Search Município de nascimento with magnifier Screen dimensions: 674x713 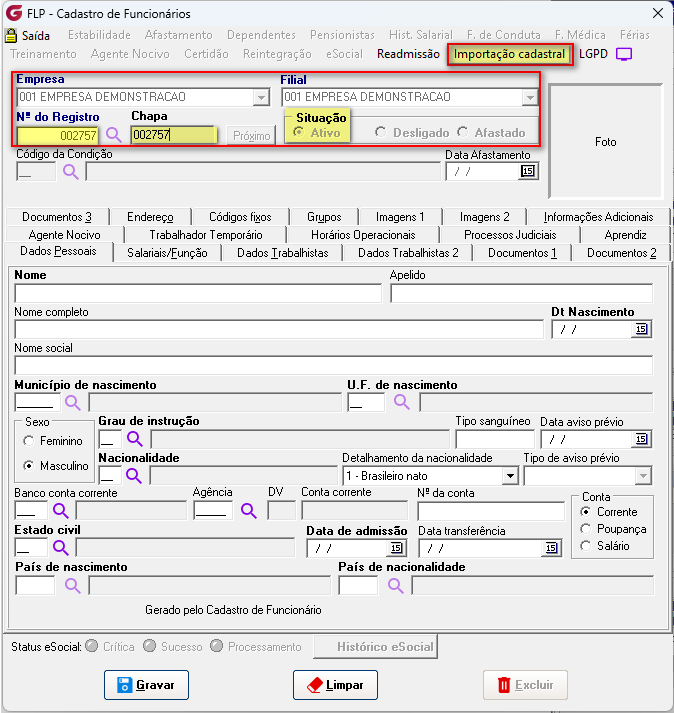tap(72, 402)
